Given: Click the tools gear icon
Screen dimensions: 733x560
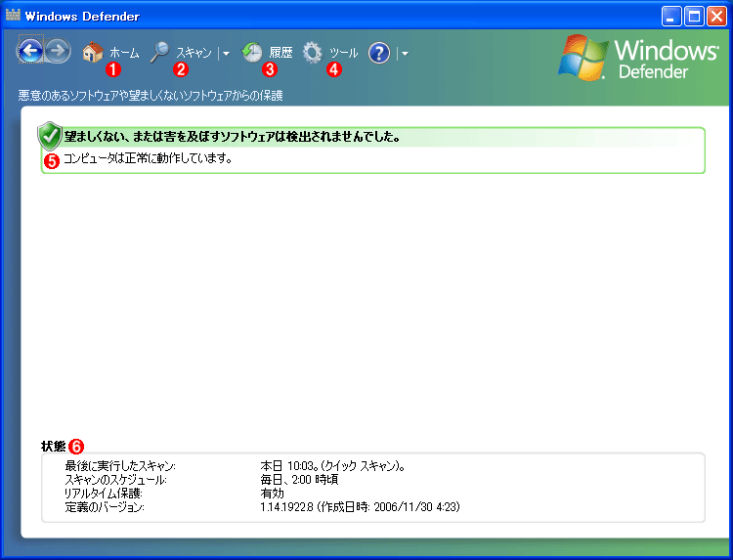Looking at the screenshot, I should point(313,53).
